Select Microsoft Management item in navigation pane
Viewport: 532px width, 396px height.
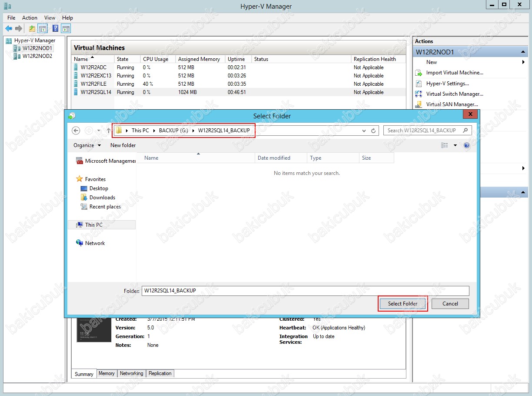tap(106, 161)
